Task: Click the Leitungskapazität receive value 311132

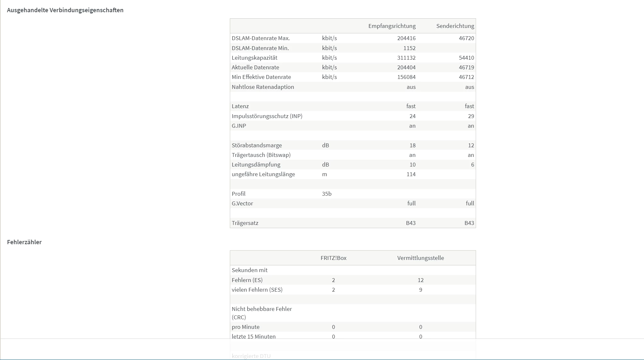Action: [x=406, y=58]
